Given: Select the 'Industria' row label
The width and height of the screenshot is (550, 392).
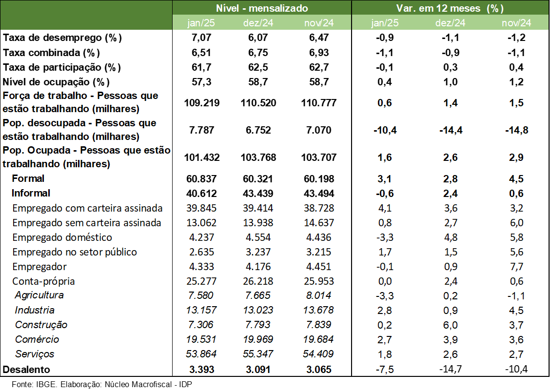Looking at the screenshot, I should pyautogui.click(x=35, y=310).
